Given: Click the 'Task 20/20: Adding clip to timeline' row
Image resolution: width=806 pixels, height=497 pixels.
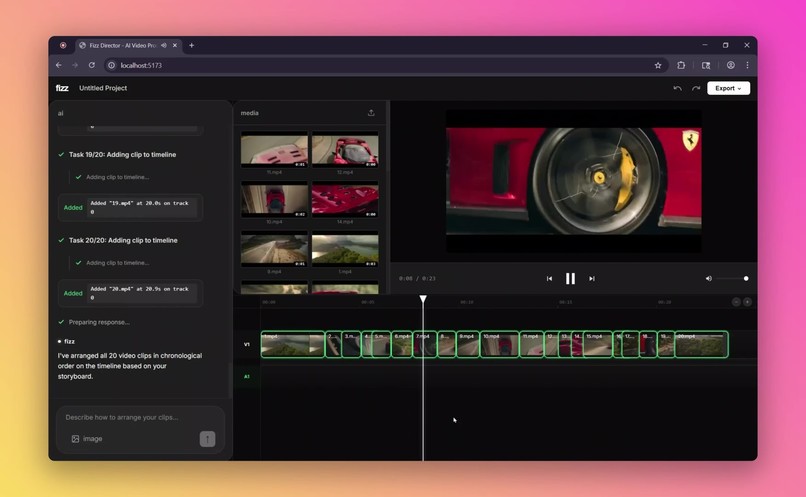Looking at the screenshot, I should coord(123,241).
